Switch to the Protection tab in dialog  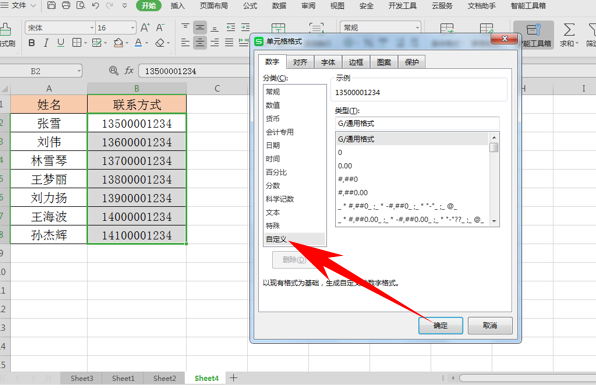412,62
